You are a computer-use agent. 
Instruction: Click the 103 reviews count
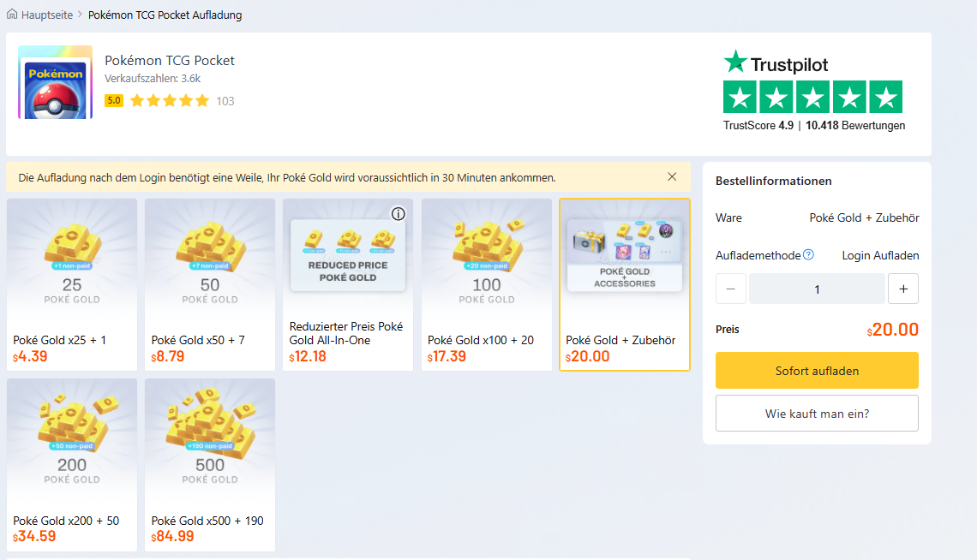(x=225, y=101)
